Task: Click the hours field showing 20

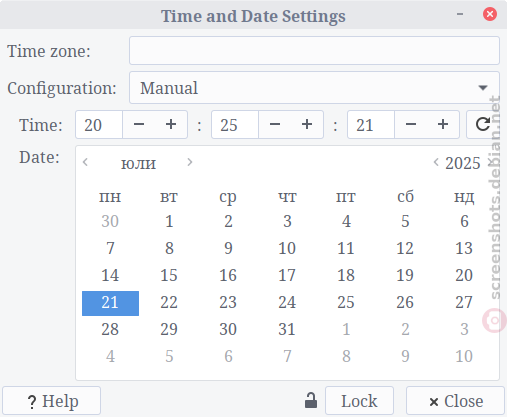Action: (99, 125)
